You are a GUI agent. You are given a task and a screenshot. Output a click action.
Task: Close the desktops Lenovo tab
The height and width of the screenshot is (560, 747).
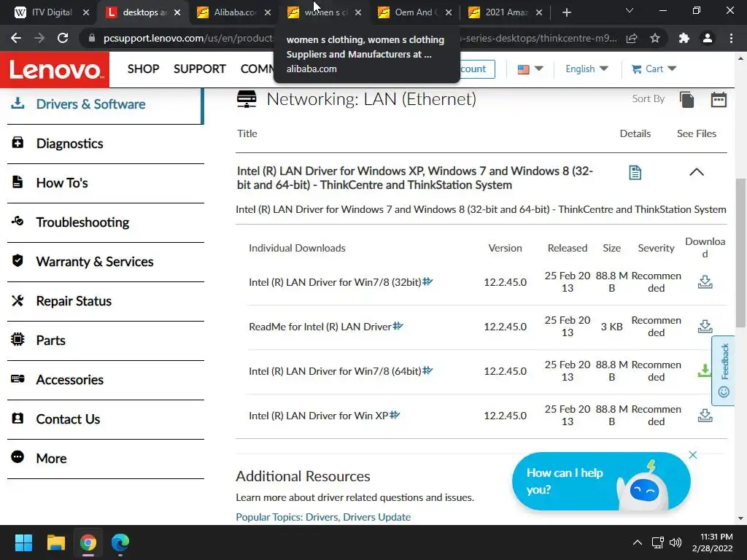177,12
